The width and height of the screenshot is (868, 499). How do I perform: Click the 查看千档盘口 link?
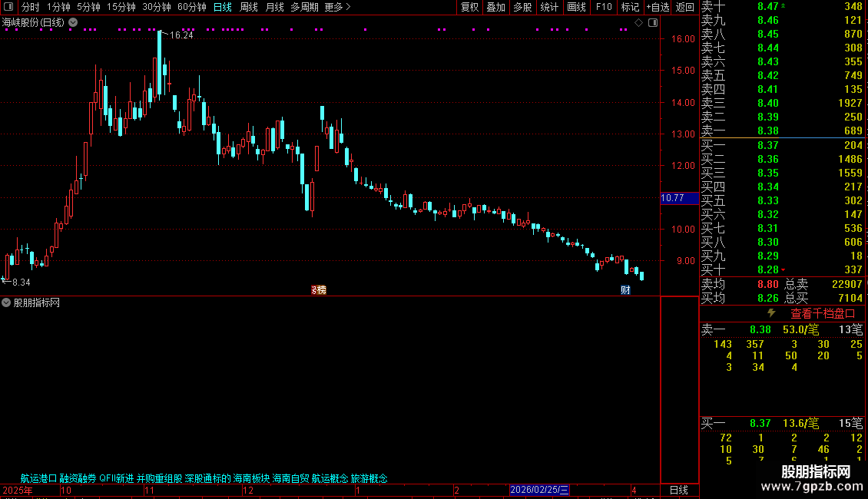[823, 314]
